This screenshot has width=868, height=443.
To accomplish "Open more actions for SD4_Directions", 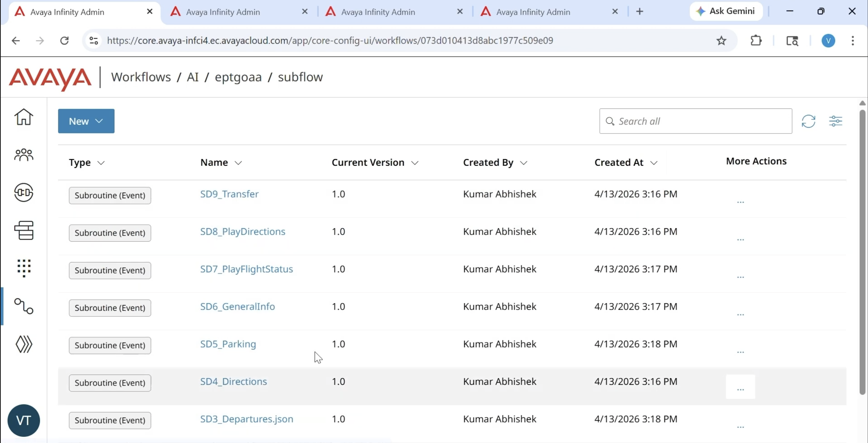I will [740, 387].
